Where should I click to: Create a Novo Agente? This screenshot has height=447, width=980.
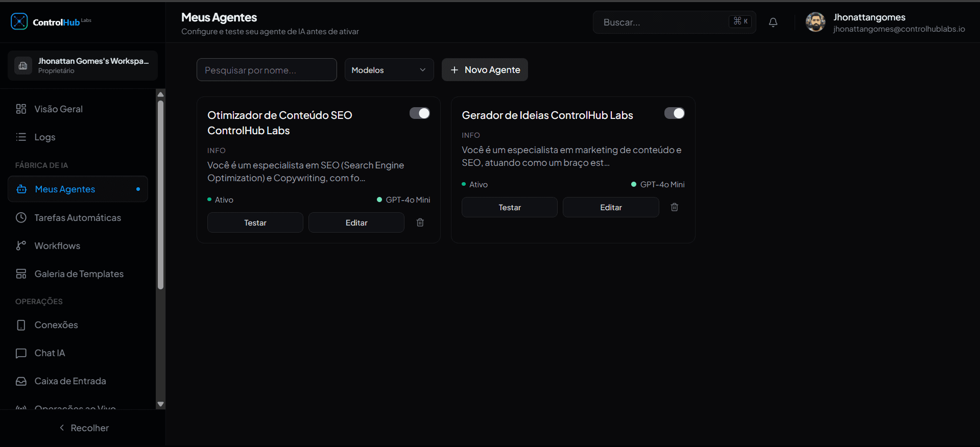[485, 70]
